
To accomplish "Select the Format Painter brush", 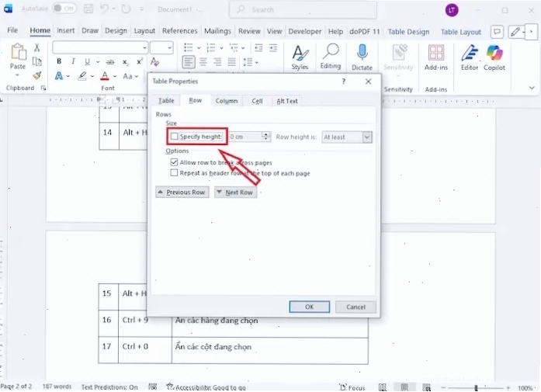I will (x=37, y=75).
